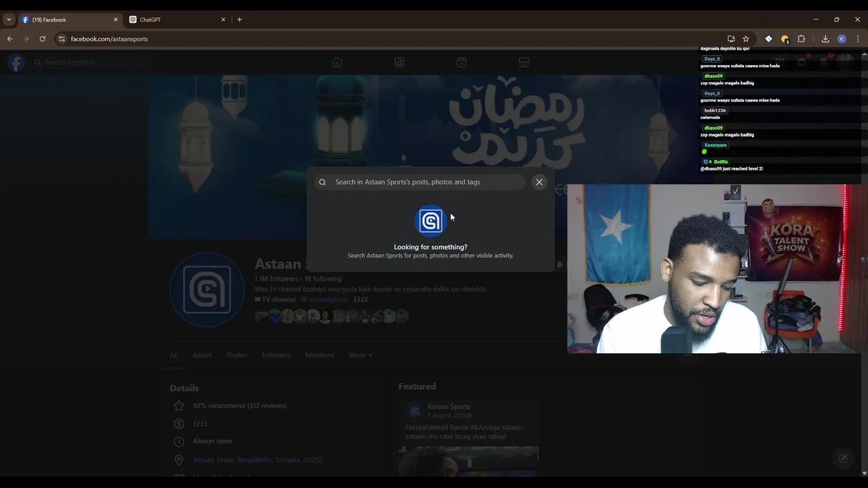Click the Featured post avatar icon
Screen dimensions: 868x488
tap(414, 411)
